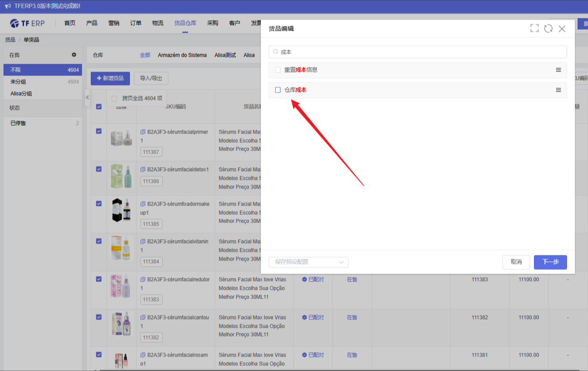Click the product thumbnail for item 111387
The height and width of the screenshot is (371, 588).
(x=121, y=138)
